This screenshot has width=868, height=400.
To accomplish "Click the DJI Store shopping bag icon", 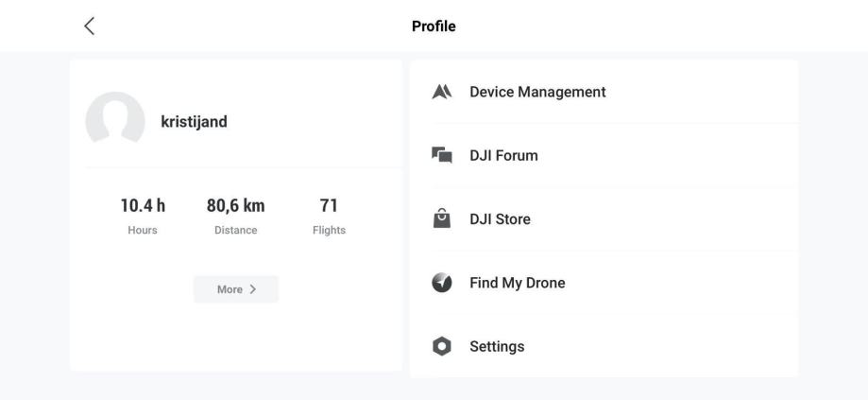I will [441, 219].
